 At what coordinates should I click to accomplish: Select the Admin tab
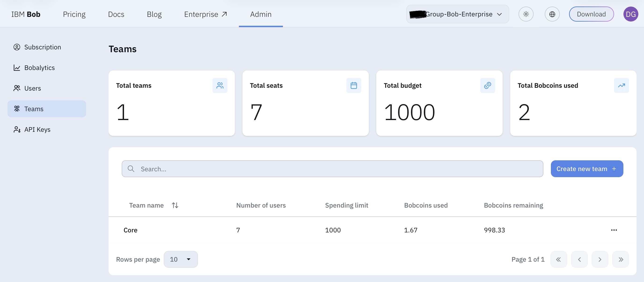click(x=261, y=14)
